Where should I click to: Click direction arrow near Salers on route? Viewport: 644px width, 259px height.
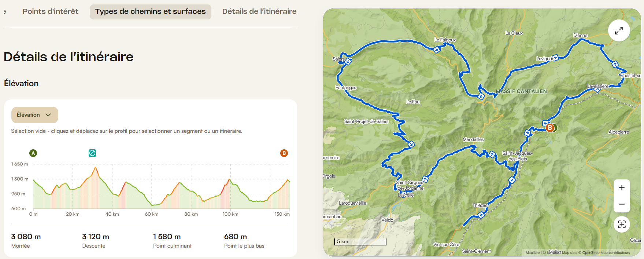click(x=348, y=61)
